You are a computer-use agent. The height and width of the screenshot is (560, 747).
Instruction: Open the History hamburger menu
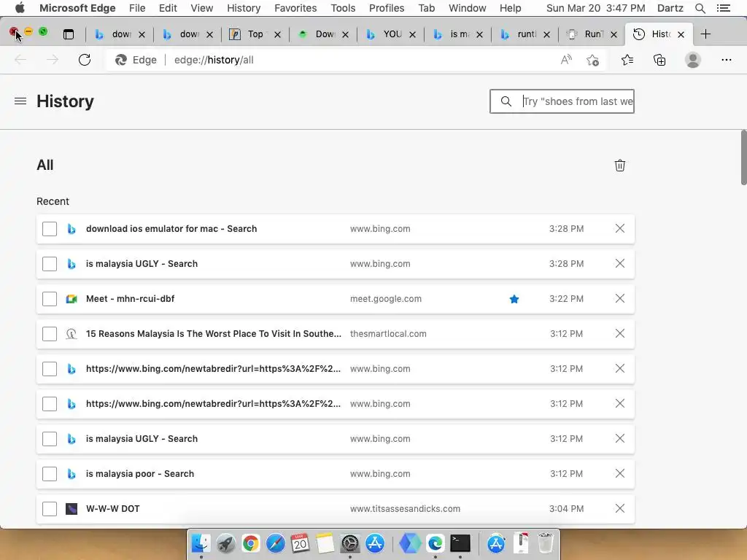(20, 101)
